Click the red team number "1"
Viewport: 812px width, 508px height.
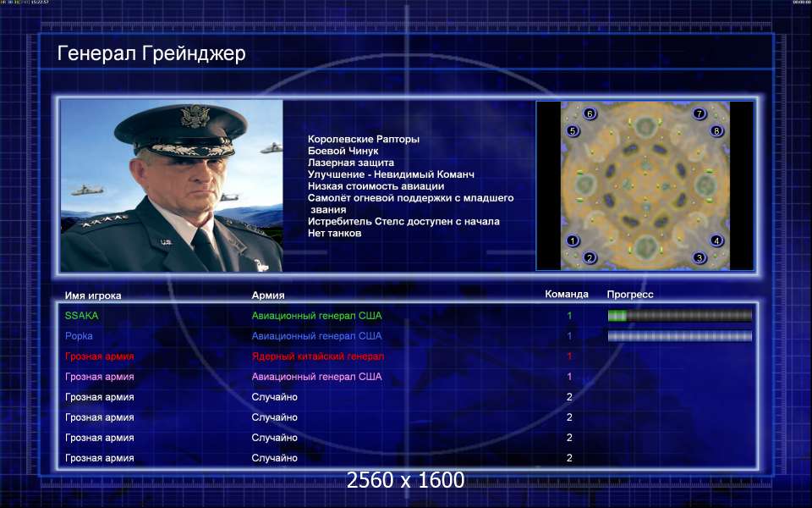[569, 356]
